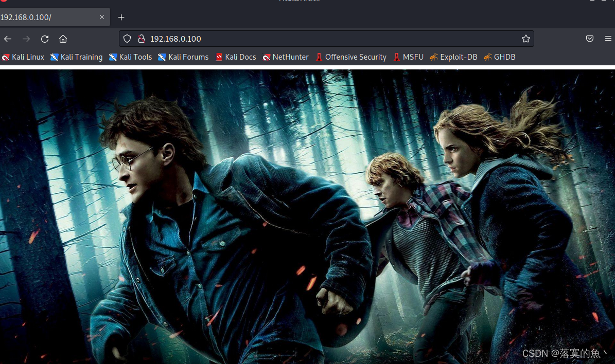The width and height of the screenshot is (615, 364).
Task: Open the NetHunter bookmark
Action: (x=286, y=57)
